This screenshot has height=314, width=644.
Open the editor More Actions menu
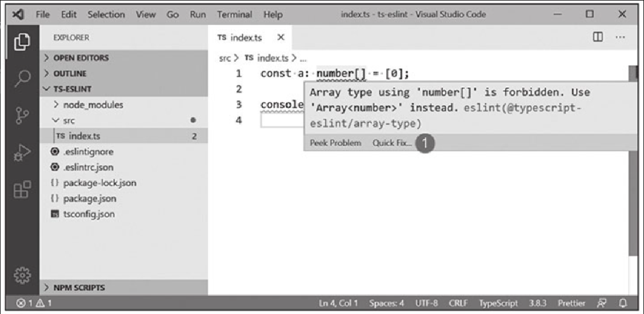[x=620, y=37]
